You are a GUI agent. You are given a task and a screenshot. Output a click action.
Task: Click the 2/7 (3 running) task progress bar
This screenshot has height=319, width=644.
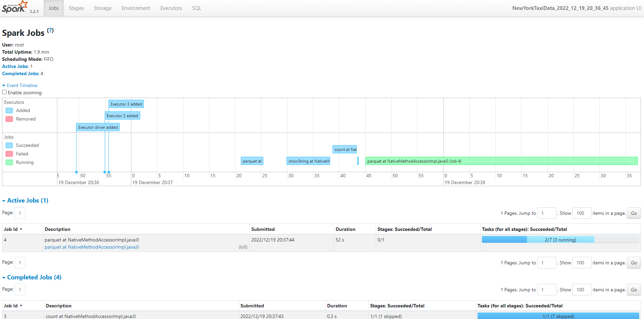click(x=560, y=240)
